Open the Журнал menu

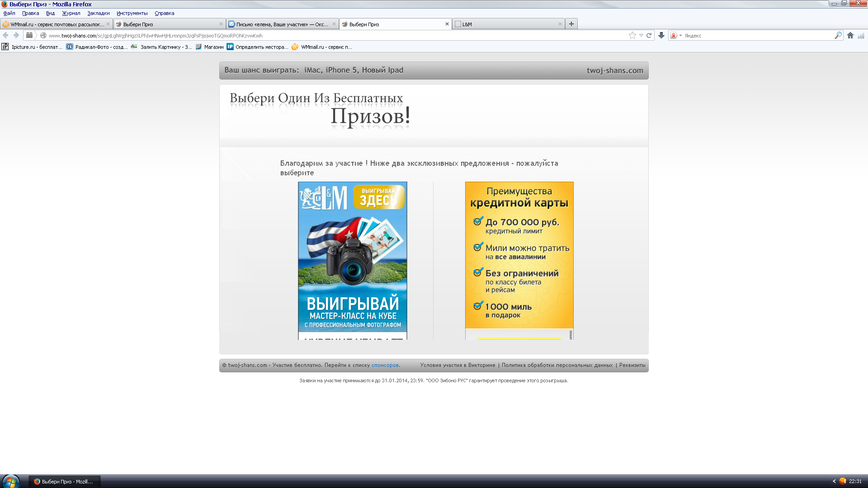(71, 13)
